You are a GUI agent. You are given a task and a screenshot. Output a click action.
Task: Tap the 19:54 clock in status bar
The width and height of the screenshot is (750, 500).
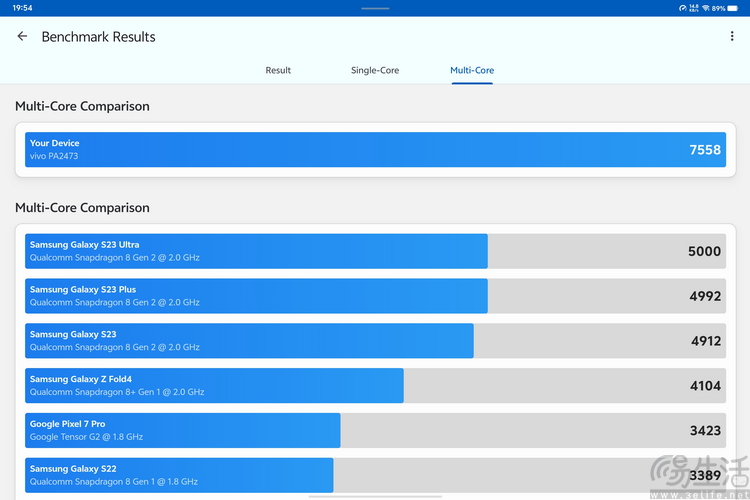pyautogui.click(x=22, y=8)
